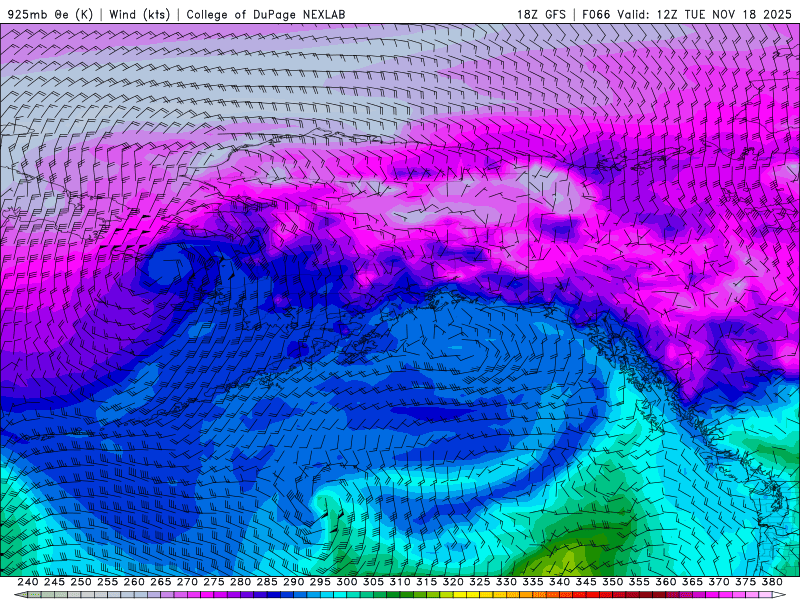
Task: Click the 340 value on the color scale
Action: 559,582
